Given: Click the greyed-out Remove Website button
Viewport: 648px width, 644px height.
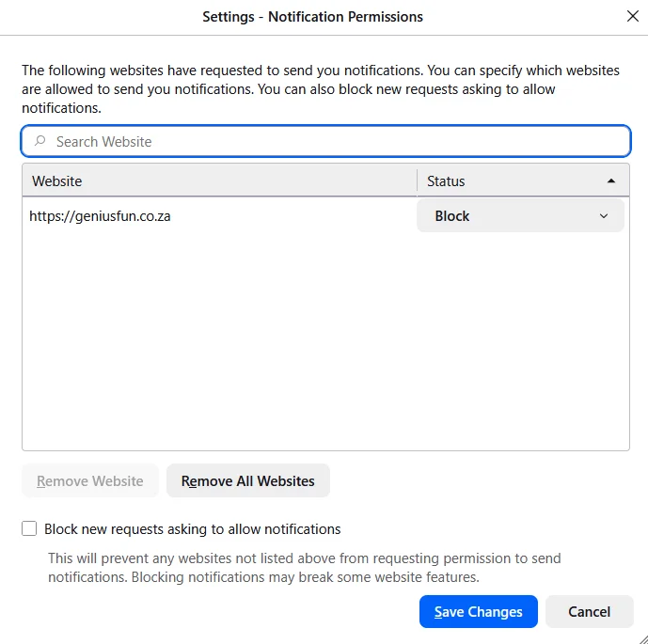Looking at the screenshot, I should (90, 481).
